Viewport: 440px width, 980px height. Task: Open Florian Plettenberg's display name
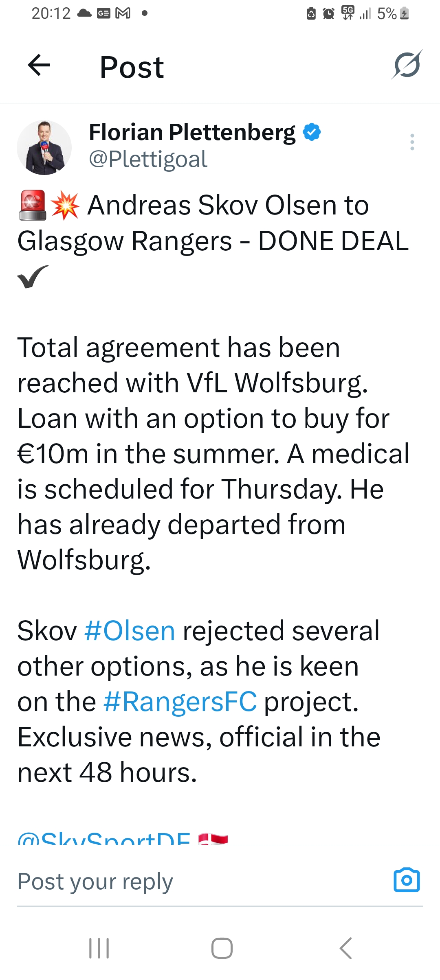click(x=192, y=132)
